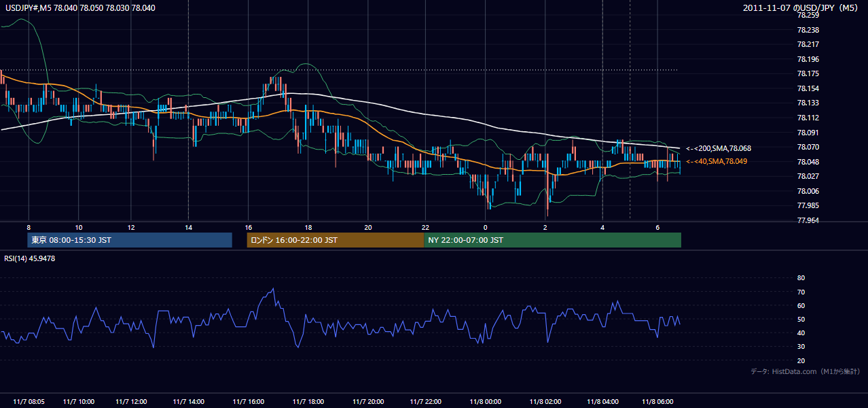This screenshot has height=408, width=868.
Task: Click hour label 18 under price chart
Action: click(x=308, y=227)
